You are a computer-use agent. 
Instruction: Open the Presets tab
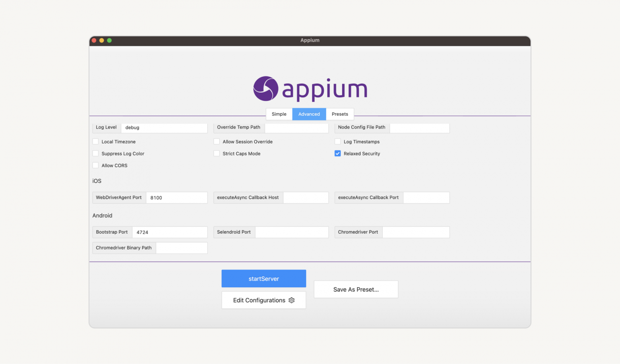pos(340,114)
